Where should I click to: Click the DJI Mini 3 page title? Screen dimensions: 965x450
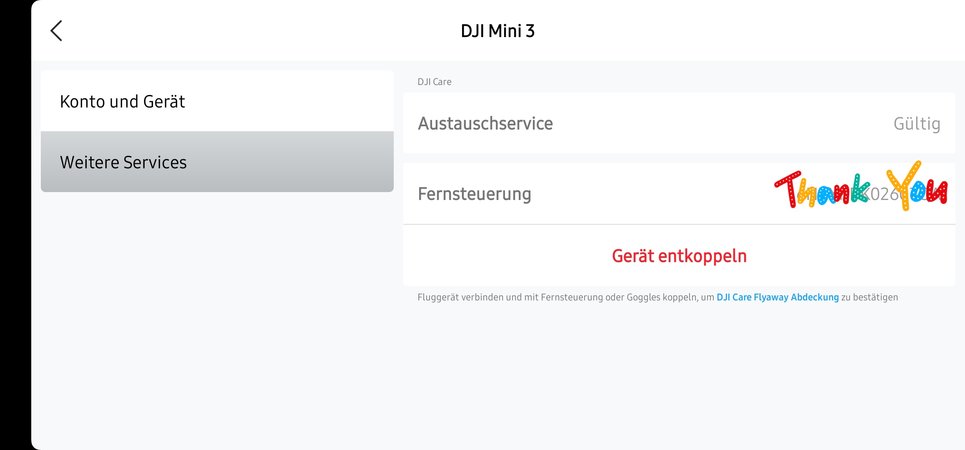497,31
